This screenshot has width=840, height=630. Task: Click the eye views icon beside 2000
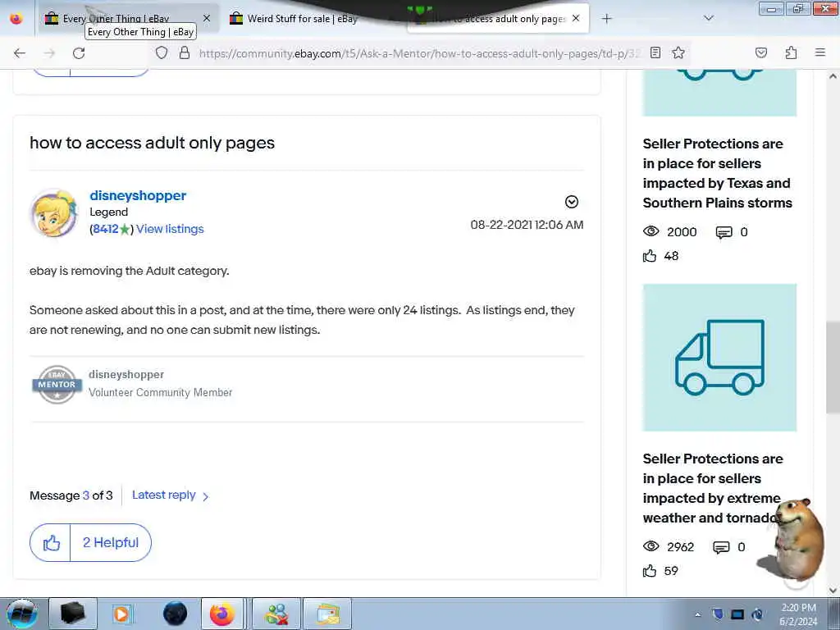[x=651, y=231]
